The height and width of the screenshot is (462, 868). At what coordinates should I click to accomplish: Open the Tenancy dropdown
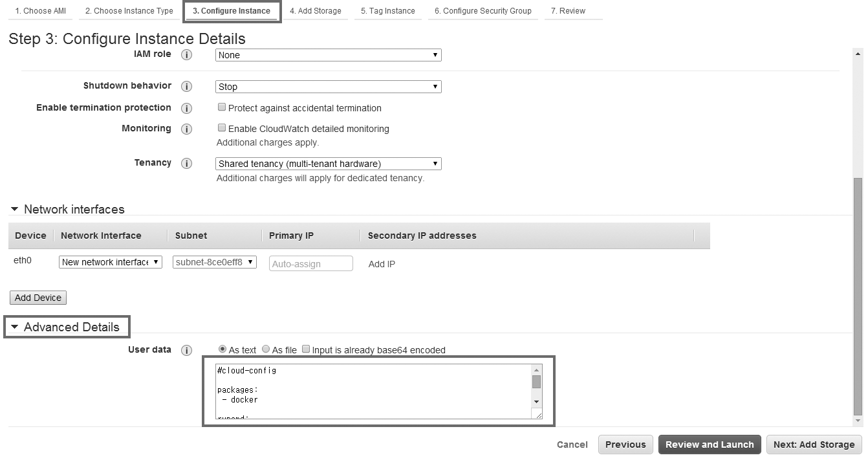tap(328, 164)
